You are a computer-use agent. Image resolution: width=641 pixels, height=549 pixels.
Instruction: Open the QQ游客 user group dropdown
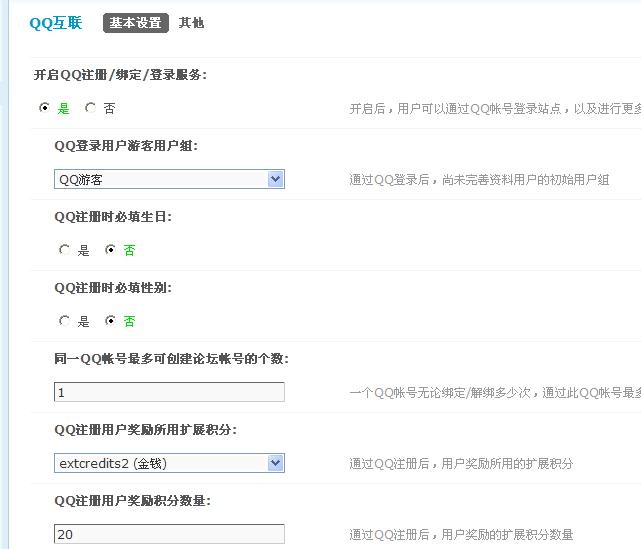[x=169, y=179]
